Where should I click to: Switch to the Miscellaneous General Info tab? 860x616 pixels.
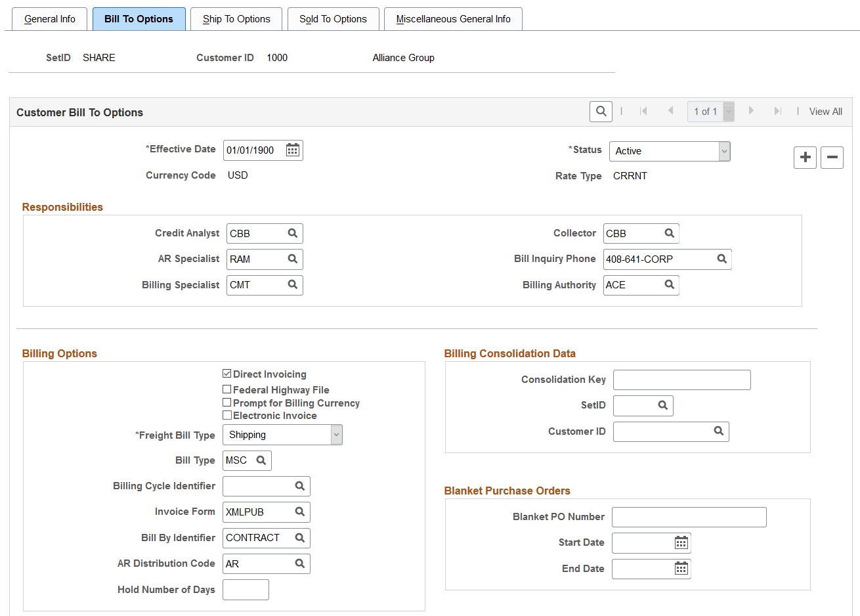click(x=453, y=19)
